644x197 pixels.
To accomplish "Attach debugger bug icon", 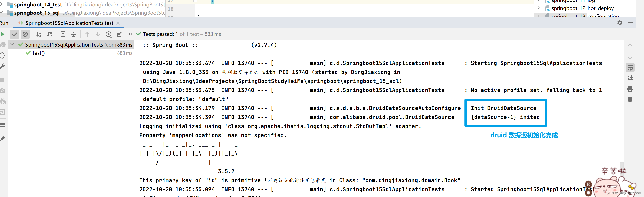I will [x=3, y=101].
